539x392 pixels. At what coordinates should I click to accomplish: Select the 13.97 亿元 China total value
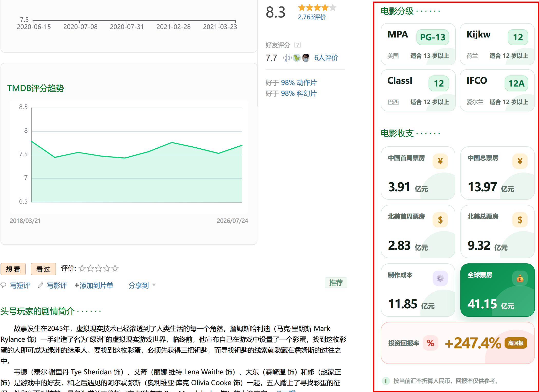coord(491,187)
